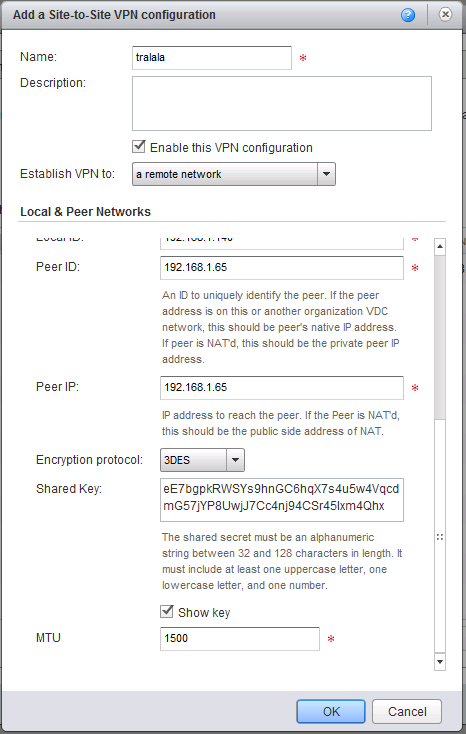Focus the Name field containing tralala
The width and height of the screenshot is (466, 734).
[x=212, y=58]
